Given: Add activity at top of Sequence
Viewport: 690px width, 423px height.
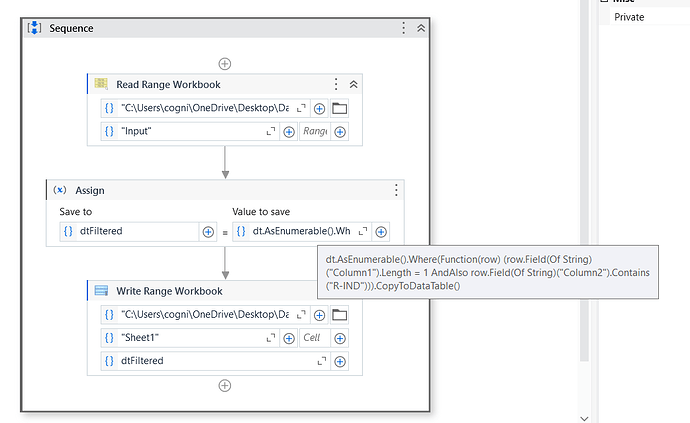Looking at the screenshot, I should pos(225,64).
